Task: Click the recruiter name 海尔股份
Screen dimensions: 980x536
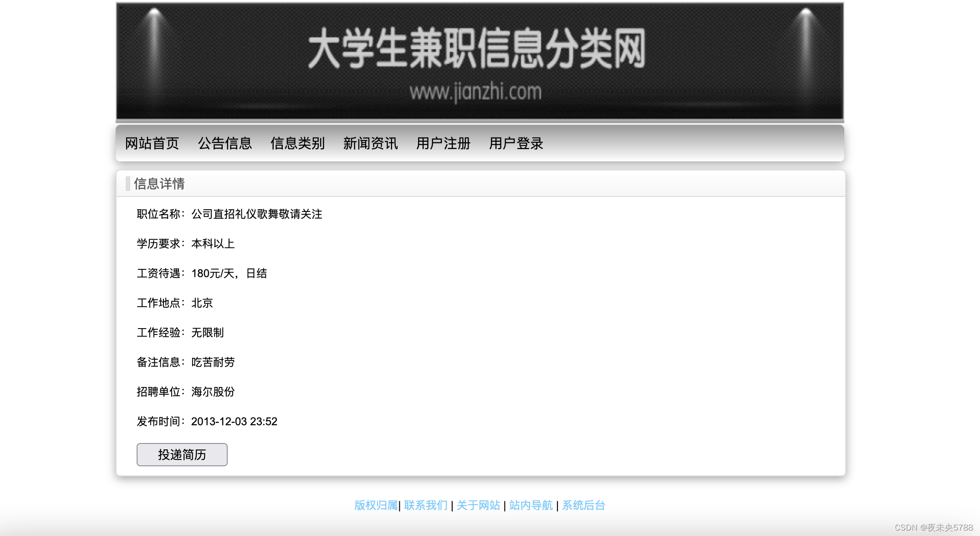Action: [213, 392]
